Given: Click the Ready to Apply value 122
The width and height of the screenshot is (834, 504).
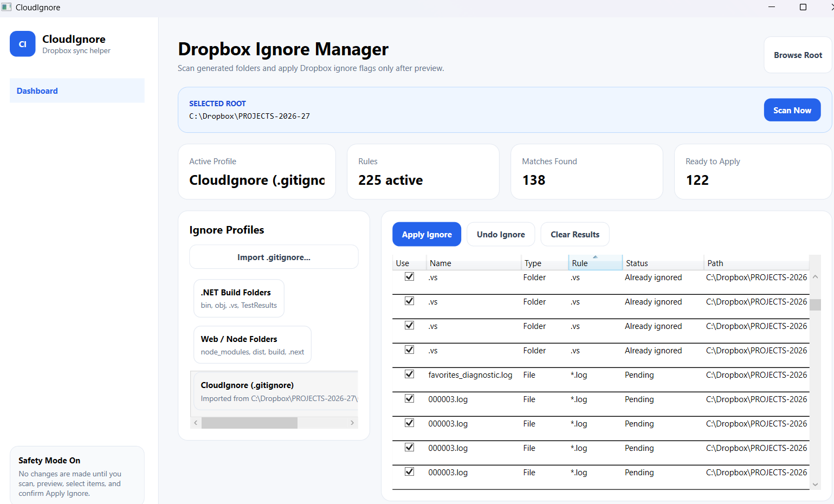Looking at the screenshot, I should (x=697, y=180).
